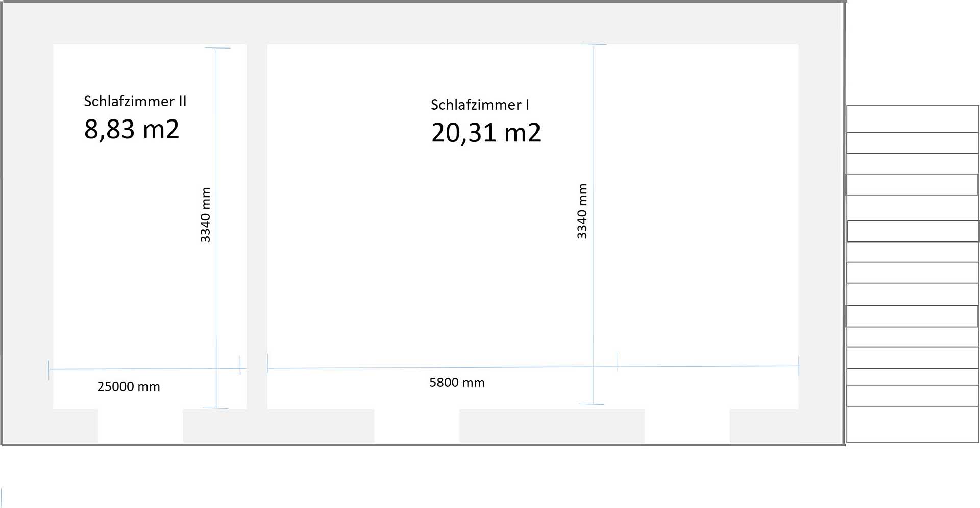Click the rightmost opening in bottom wall
Image resolution: width=980 pixels, height=508 pixels.
pyautogui.click(x=687, y=427)
